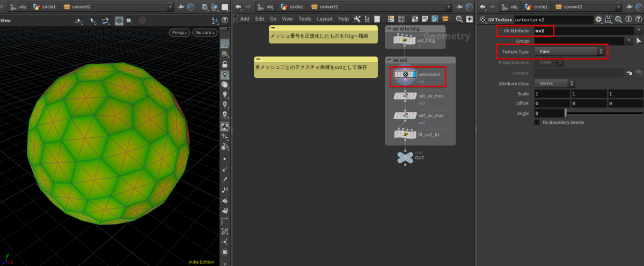Collapse the 'set id to Cd.g' network box

click(x=389, y=28)
